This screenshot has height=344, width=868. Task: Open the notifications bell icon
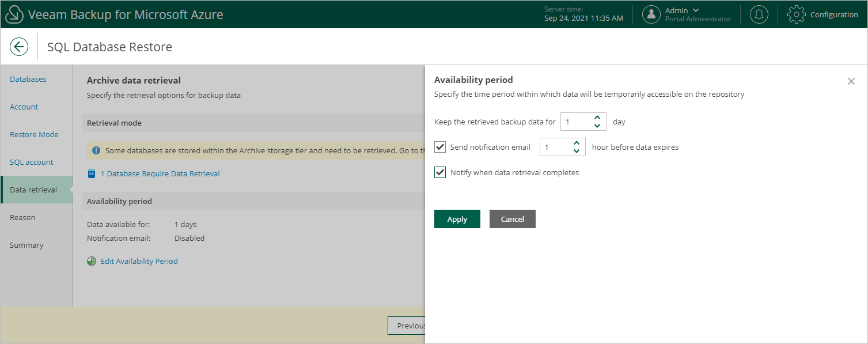coord(759,14)
